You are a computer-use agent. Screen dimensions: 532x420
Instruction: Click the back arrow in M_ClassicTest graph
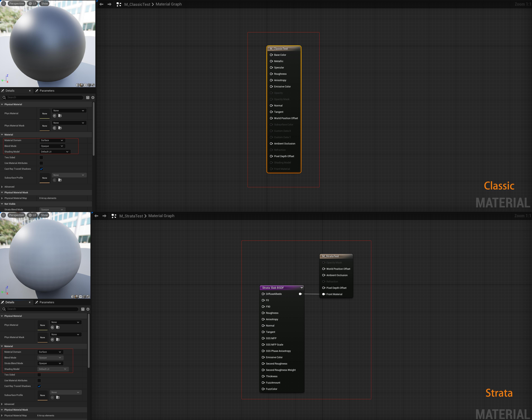coord(101,4)
